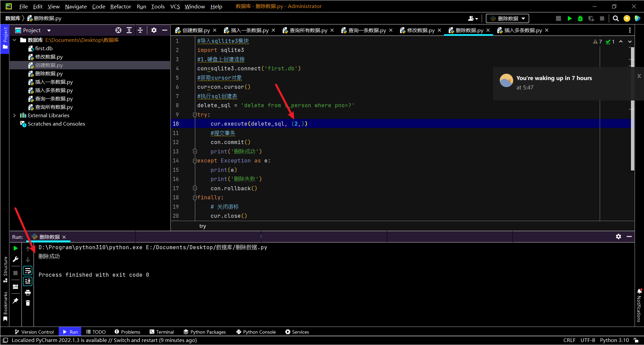The height and width of the screenshot is (345, 644).
Task: Start debugging with the green bug icon
Action: [x=580, y=18]
